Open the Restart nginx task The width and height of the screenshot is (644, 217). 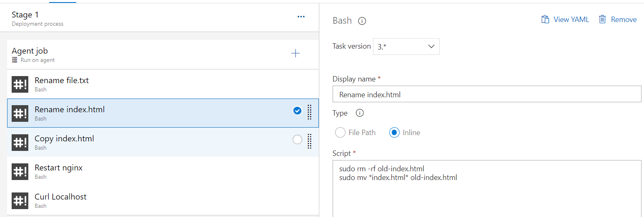click(x=59, y=168)
